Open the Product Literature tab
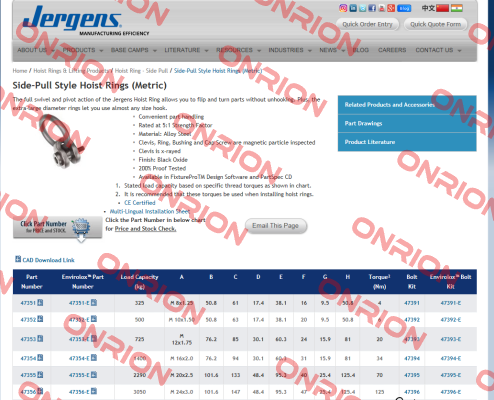 [x=407, y=142]
